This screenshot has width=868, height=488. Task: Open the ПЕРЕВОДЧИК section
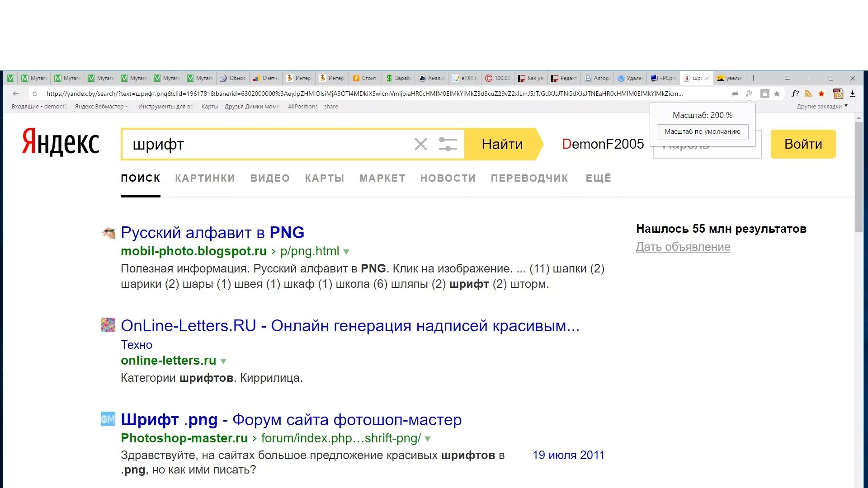click(x=529, y=178)
